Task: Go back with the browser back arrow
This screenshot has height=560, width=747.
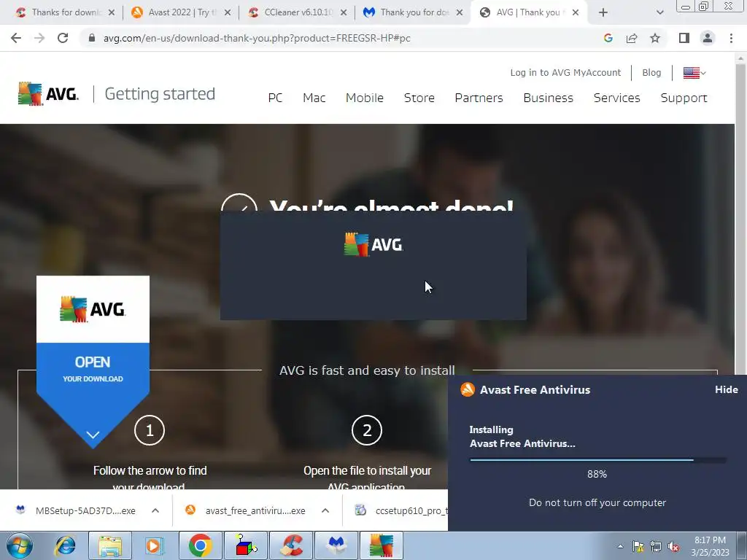Action: pyautogui.click(x=16, y=38)
